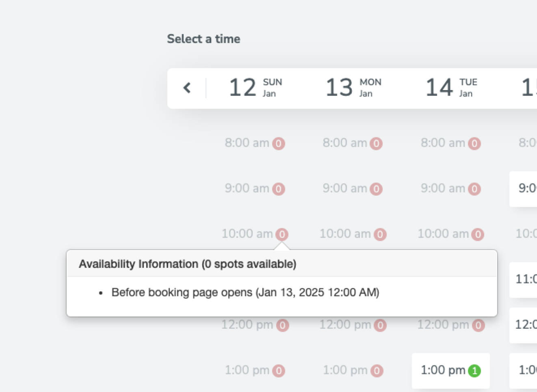Click the 'Before booking page opens' notice text
Viewport: 537px width, 392px height.
click(x=245, y=292)
